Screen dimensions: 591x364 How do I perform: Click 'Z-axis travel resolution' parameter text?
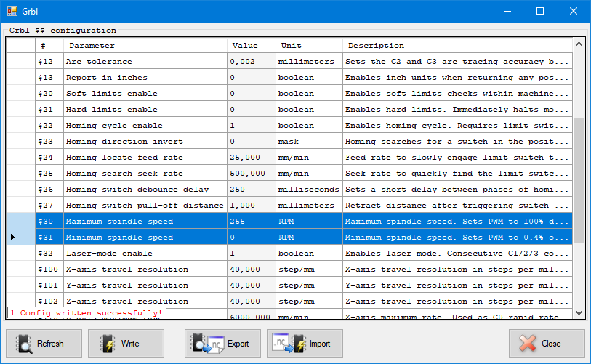127,301
